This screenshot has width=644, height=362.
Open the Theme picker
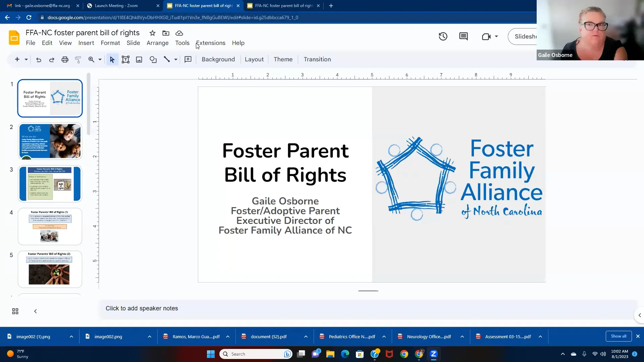pyautogui.click(x=283, y=59)
